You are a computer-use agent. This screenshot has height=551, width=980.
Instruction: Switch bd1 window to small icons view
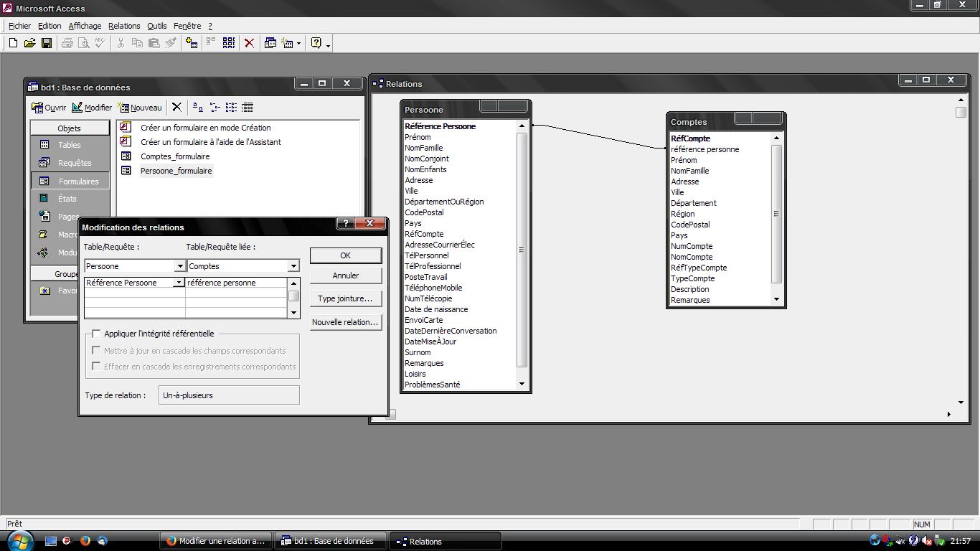click(215, 108)
